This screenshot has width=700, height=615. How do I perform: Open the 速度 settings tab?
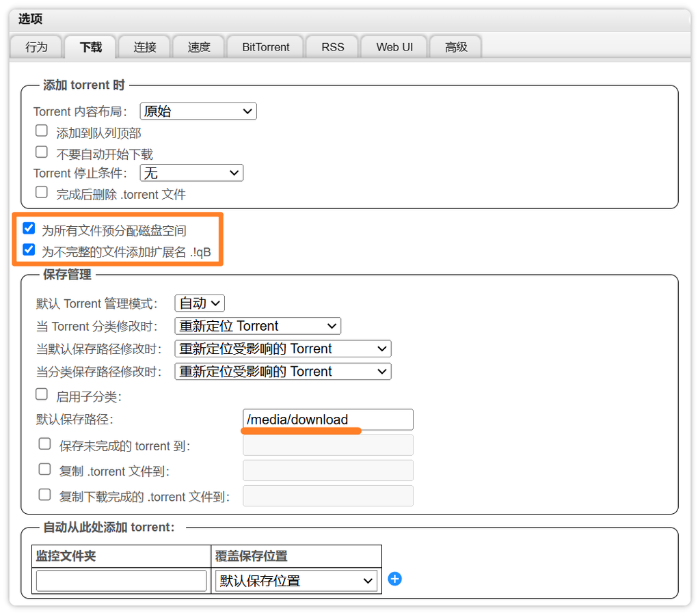tap(198, 46)
